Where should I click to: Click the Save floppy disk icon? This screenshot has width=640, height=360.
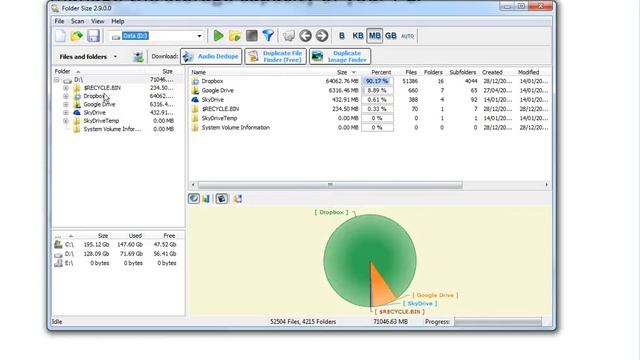click(93, 36)
